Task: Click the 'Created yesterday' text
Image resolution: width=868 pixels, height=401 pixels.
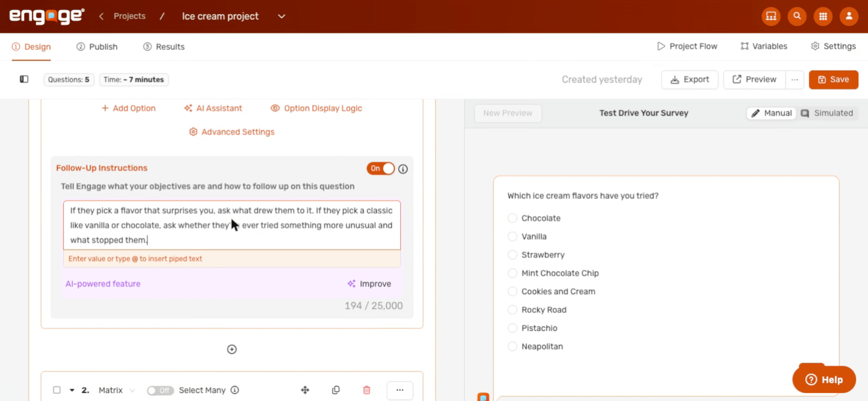Action: tap(602, 80)
